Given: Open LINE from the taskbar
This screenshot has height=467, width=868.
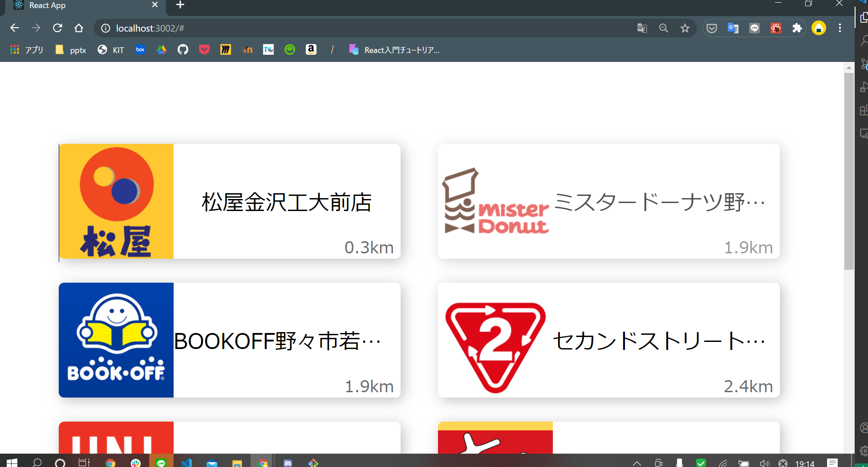Looking at the screenshot, I should click(161, 463).
